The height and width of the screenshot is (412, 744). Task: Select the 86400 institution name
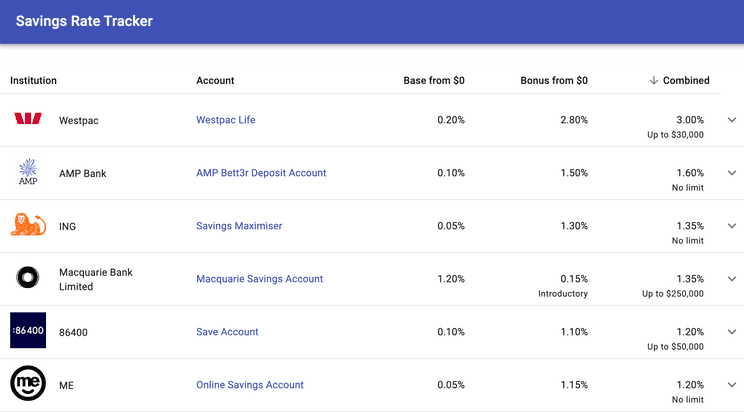coord(73,332)
